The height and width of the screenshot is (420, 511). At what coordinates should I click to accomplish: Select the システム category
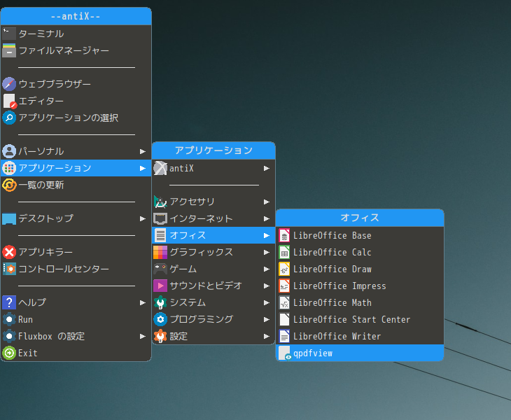pyautogui.click(x=213, y=302)
